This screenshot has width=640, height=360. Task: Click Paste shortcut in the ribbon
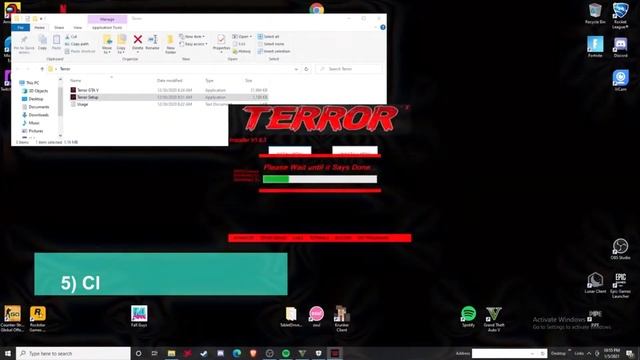[x=80, y=51]
